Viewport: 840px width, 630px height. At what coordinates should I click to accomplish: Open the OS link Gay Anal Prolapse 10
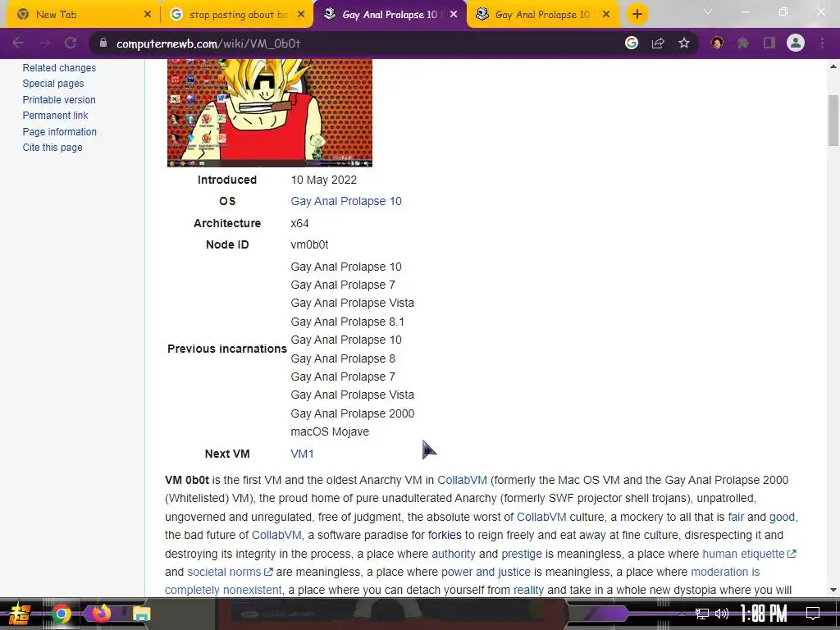[x=346, y=202]
